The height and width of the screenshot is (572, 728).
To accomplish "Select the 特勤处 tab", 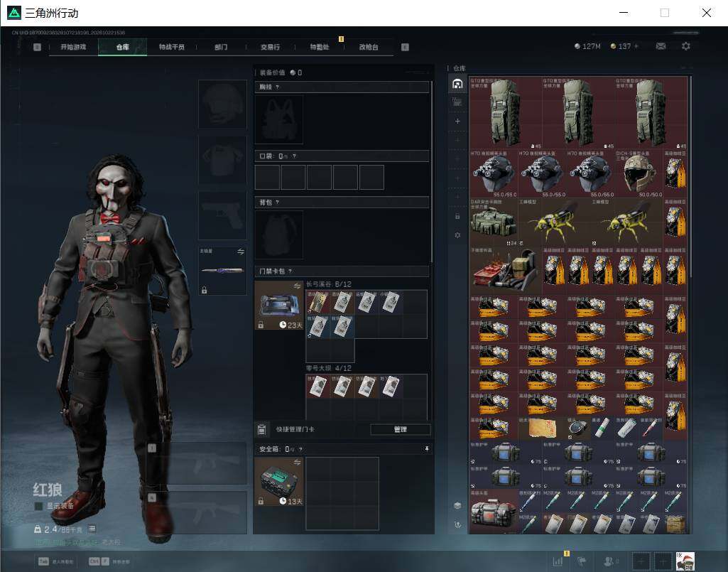I will (320, 47).
